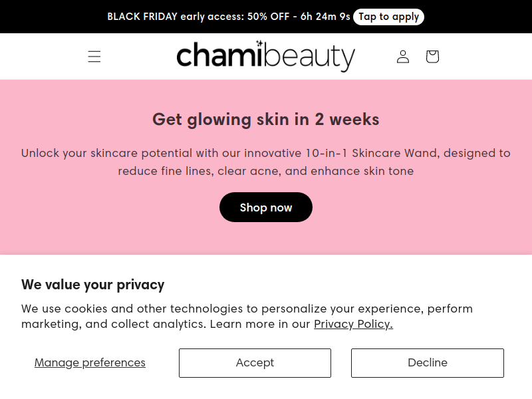Open the account login icon
This screenshot has width=532, height=399.
click(x=403, y=57)
